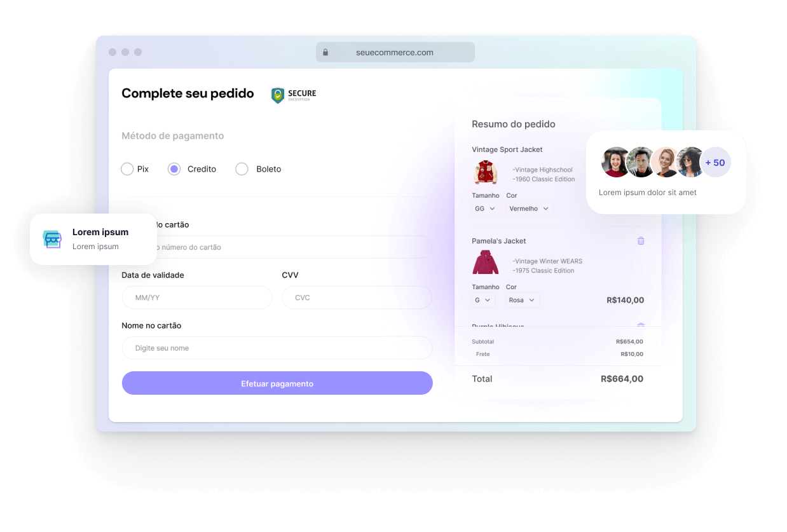The height and width of the screenshot is (532, 787).
Task: Select the Pix payment option
Action: tap(127, 169)
